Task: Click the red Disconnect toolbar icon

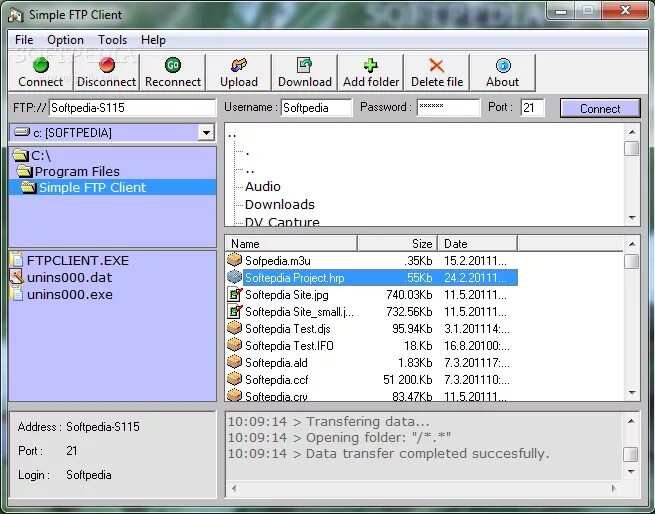Action: [x=107, y=65]
